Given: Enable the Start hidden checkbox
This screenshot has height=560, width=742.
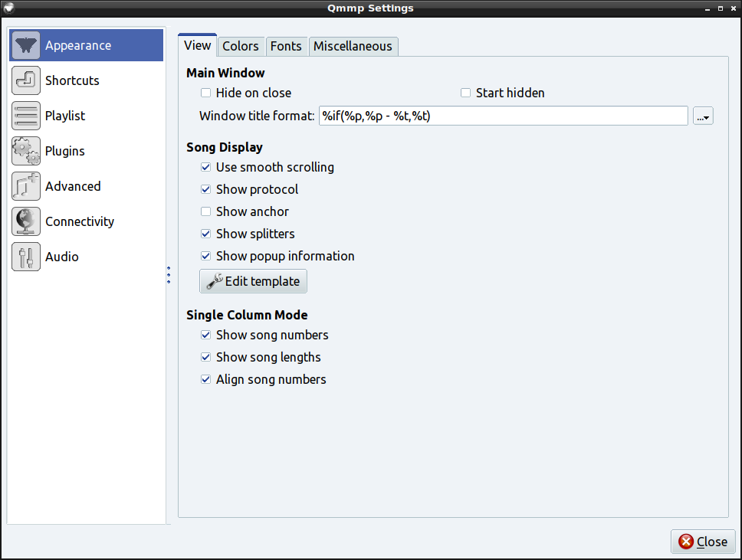Looking at the screenshot, I should click(465, 93).
